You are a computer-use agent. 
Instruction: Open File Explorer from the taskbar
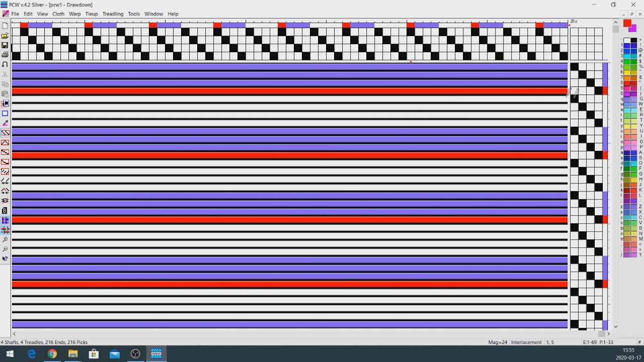click(73, 354)
